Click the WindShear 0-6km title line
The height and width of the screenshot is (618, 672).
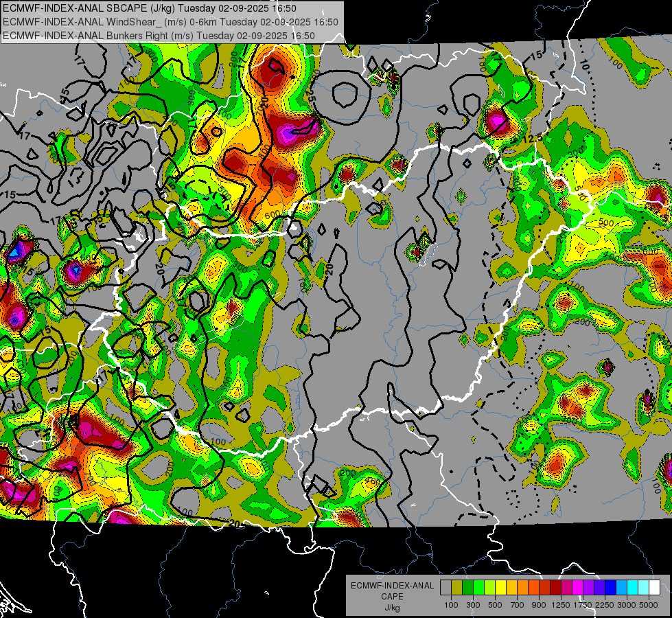(170, 22)
